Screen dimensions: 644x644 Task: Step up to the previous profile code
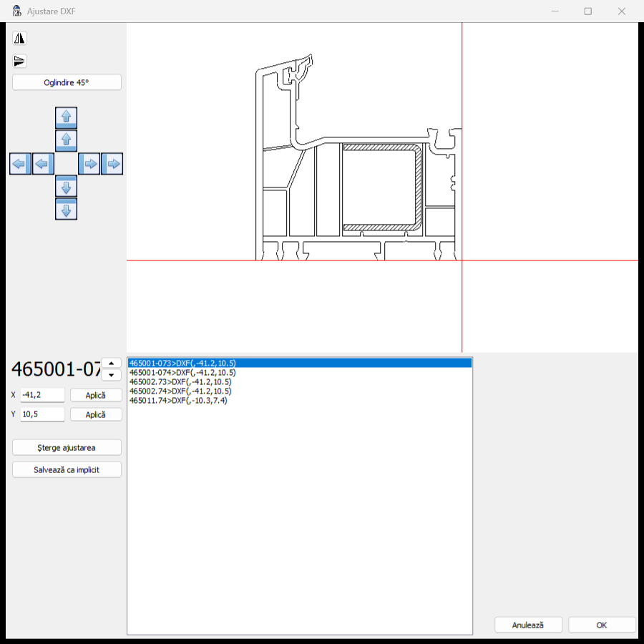point(112,363)
